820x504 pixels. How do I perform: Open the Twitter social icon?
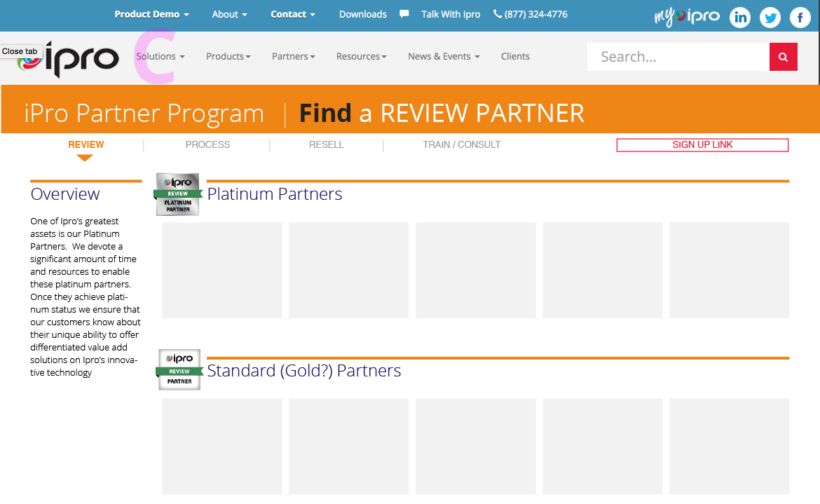pyautogui.click(x=770, y=18)
